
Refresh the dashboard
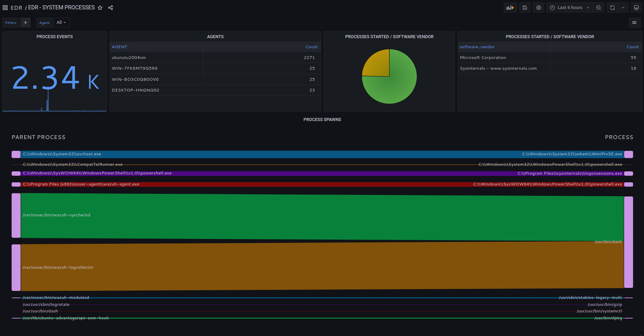[612, 8]
